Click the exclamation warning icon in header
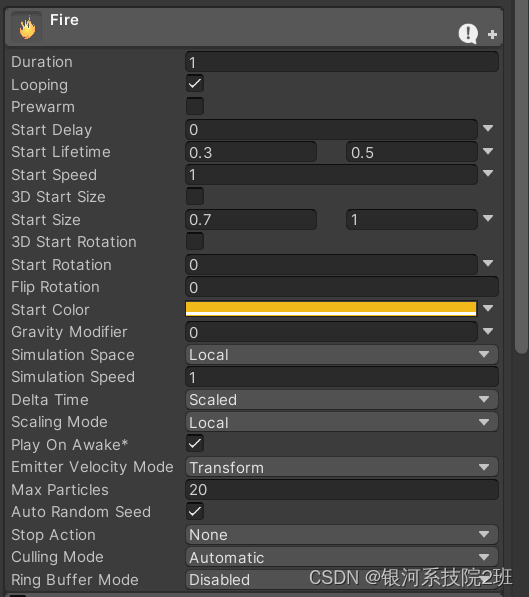 (x=468, y=34)
